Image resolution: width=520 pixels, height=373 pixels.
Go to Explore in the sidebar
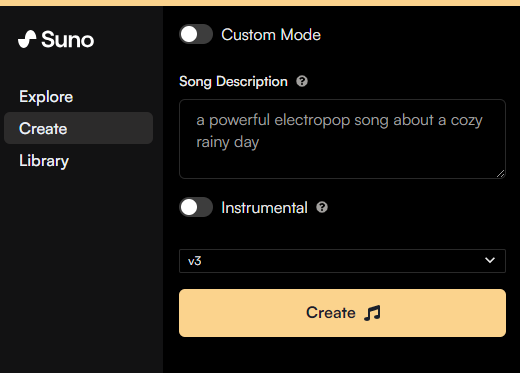(46, 97)
